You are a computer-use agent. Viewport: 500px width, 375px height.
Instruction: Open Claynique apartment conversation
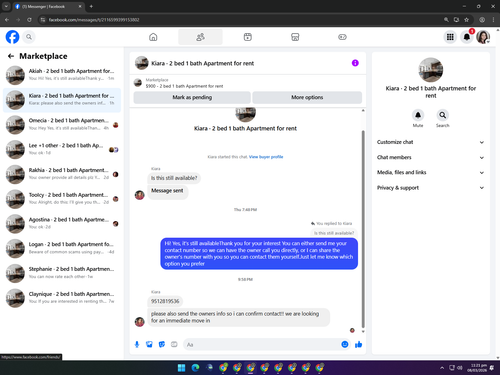(62, 298)
